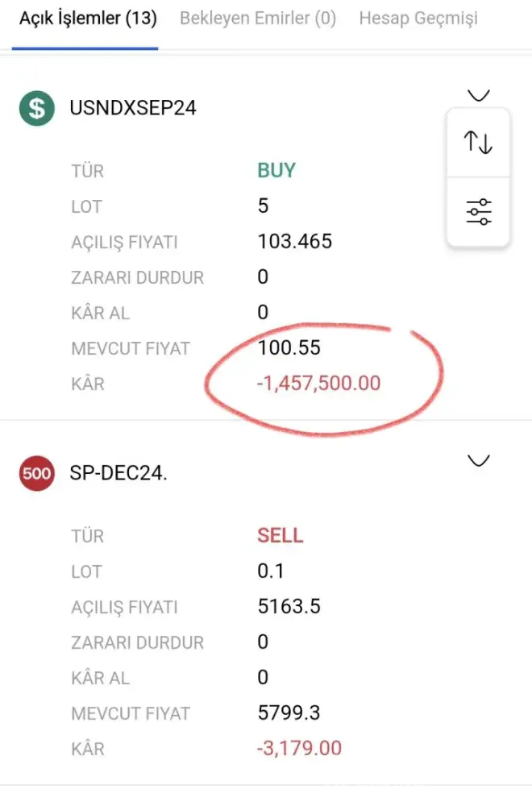This screenshot has width=532, height=806.
Task: Tap the USNDXSEP24 position title
Action: pyautogui.click(x=133, y=108)
